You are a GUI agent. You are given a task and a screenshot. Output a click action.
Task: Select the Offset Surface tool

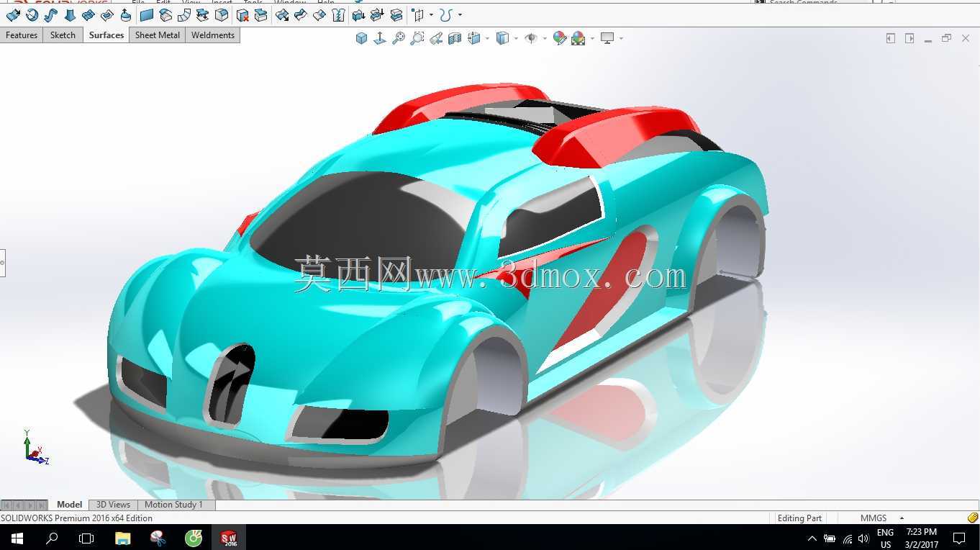pos(165,15)
